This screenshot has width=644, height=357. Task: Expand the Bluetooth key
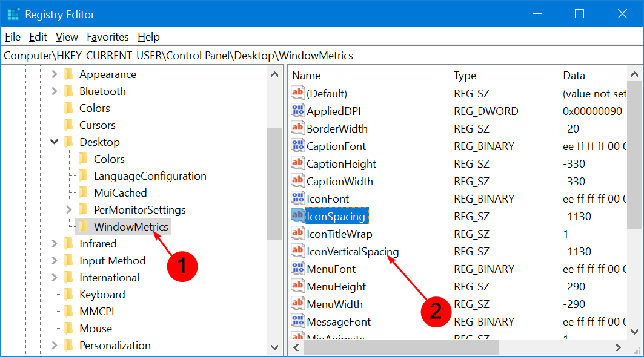tap(54, 91)
